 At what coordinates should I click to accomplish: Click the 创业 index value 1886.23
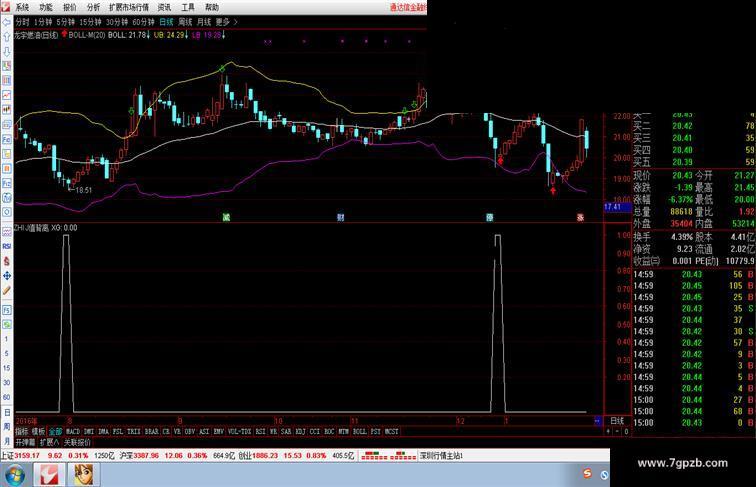(263, 455)
